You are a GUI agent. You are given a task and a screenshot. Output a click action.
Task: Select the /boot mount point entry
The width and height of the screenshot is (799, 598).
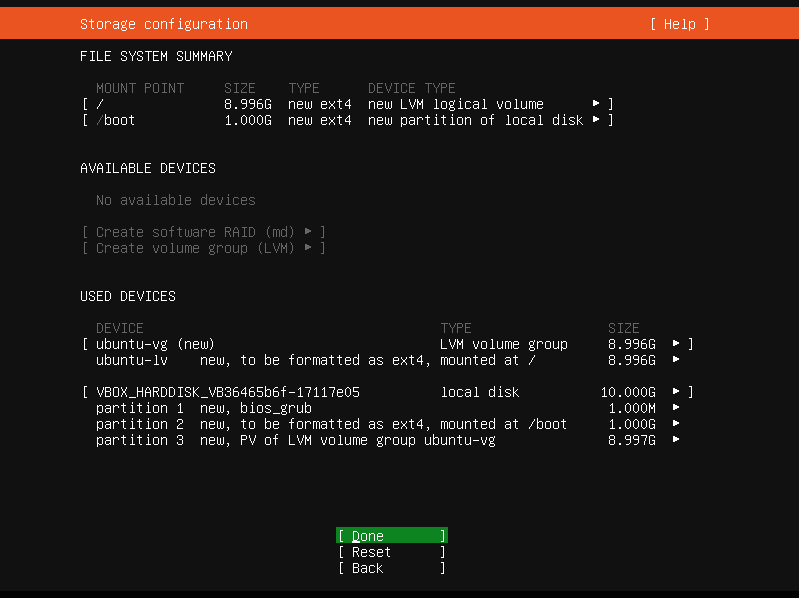pos(348,120)
